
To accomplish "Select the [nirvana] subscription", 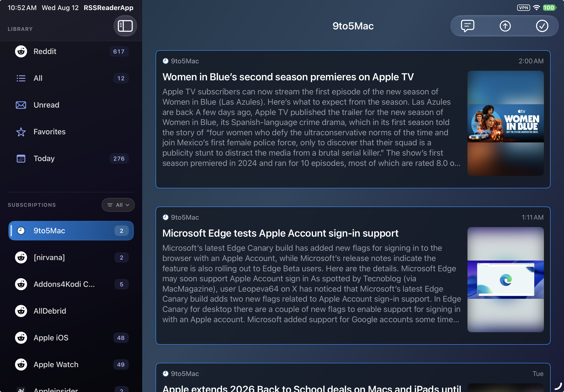I will 71,257.
